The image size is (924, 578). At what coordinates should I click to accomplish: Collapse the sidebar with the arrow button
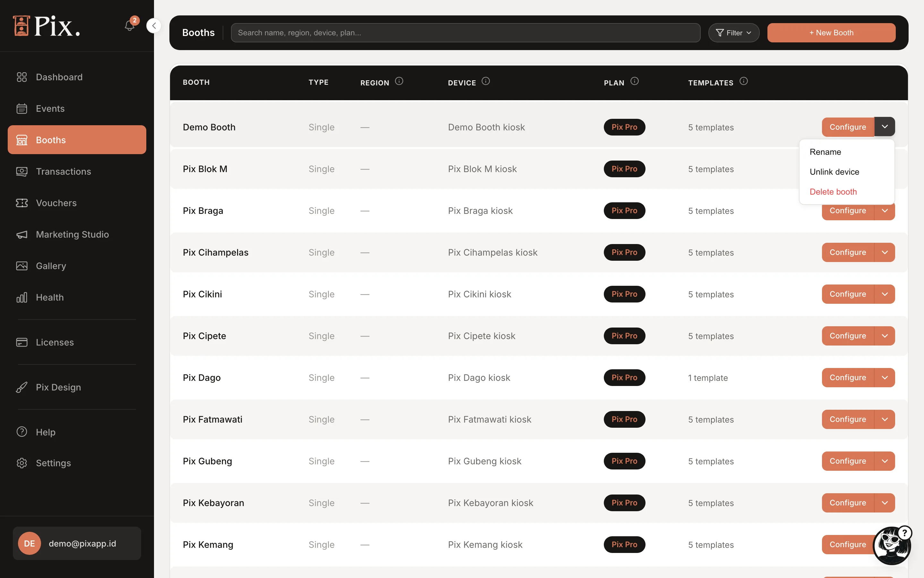click(153, 26)
